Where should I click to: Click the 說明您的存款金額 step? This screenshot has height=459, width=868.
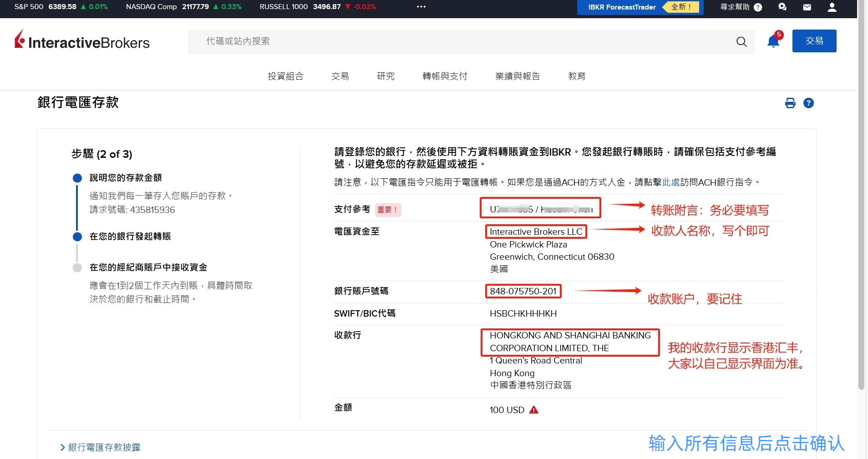[126, 177]
